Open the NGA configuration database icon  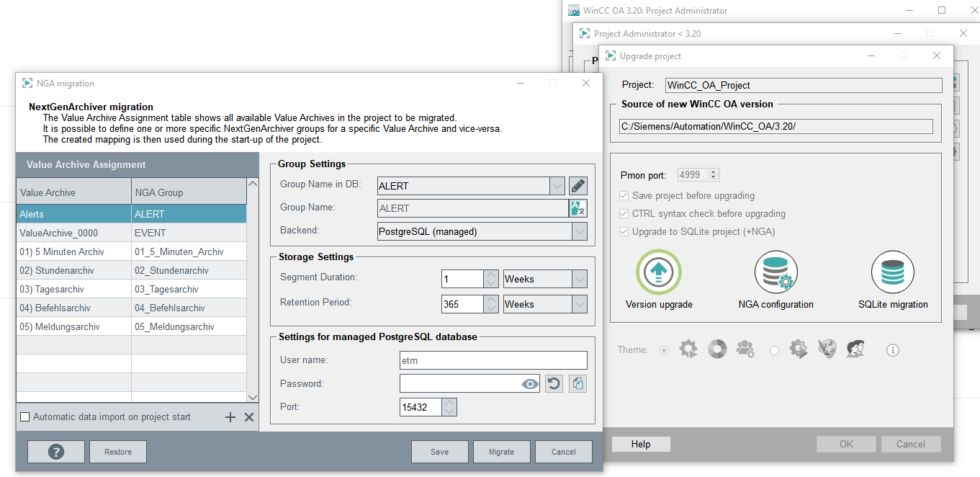tap(776, 272)
